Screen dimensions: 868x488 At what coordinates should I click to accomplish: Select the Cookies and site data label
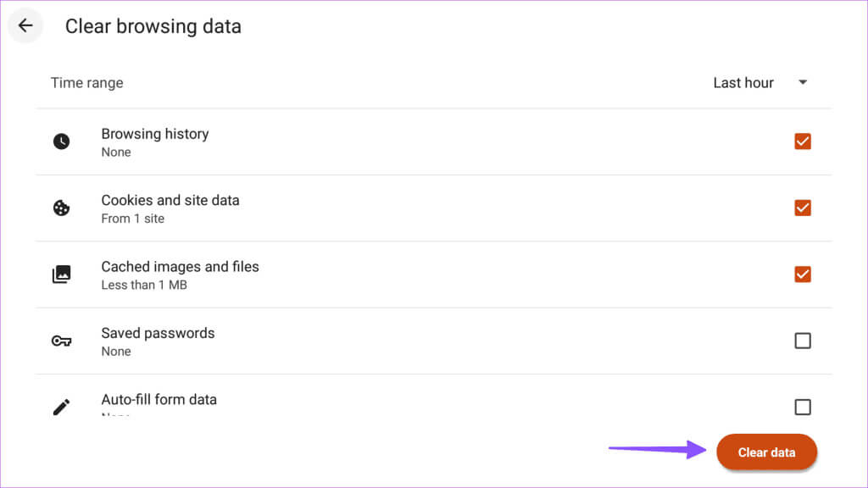[170, 200]
